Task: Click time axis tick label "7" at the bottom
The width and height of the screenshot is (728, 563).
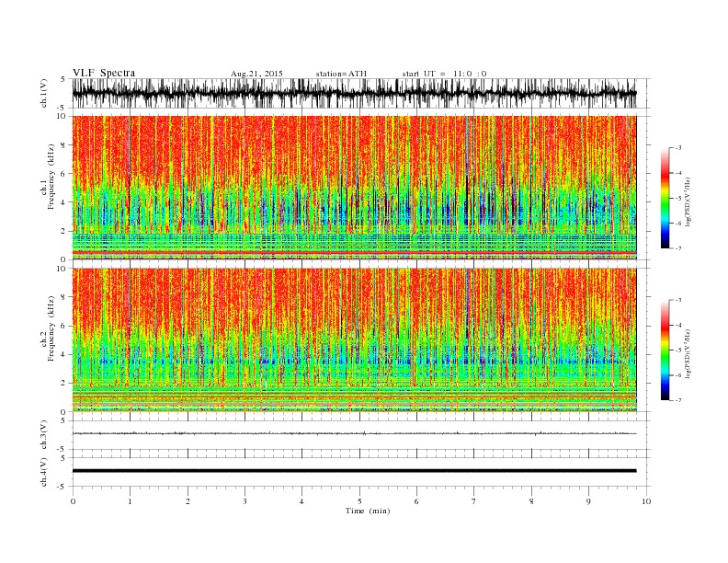Action: tap(474, 501)
